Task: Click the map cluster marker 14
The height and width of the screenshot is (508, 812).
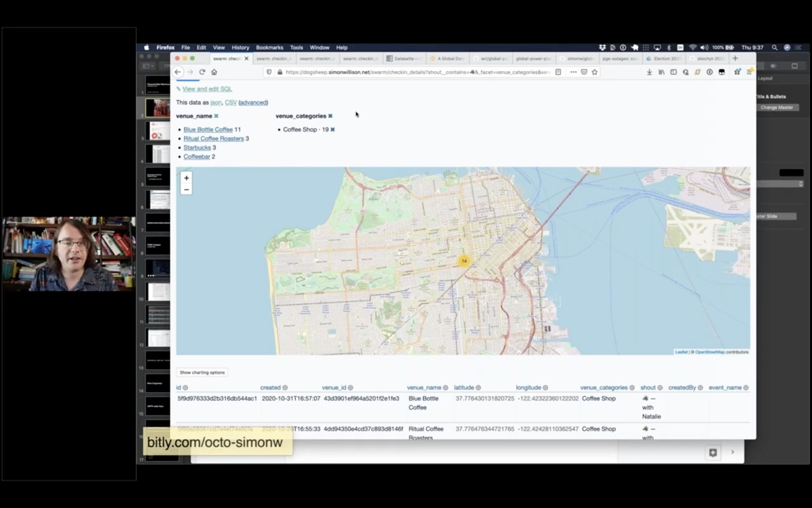Action: 464,261
